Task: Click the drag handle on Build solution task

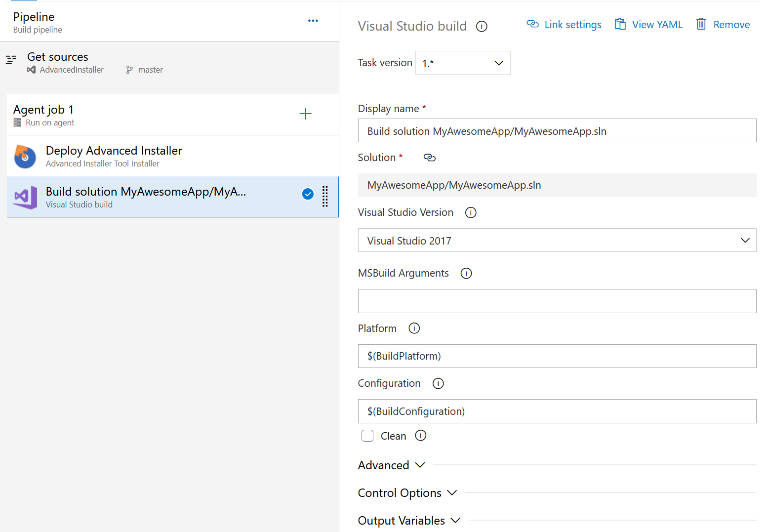Action: click(x=325, y=196)
